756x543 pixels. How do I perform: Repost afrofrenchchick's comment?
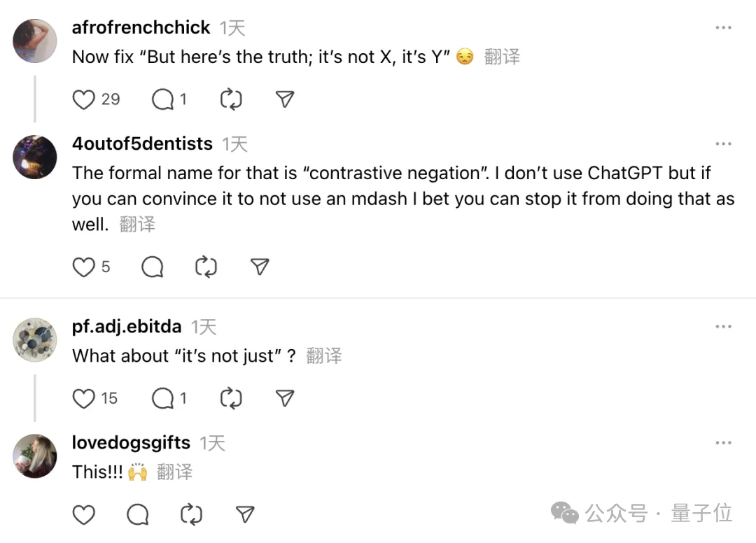[x=231, y=99]
